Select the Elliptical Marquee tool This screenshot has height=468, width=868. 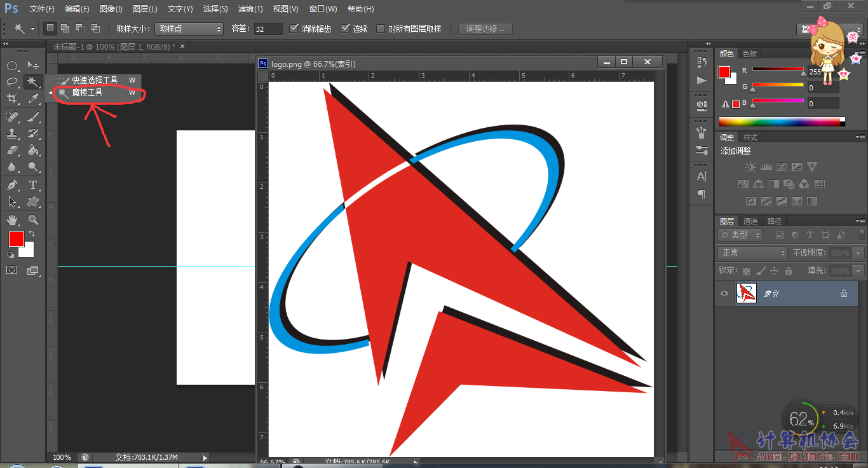coord(12,65)
